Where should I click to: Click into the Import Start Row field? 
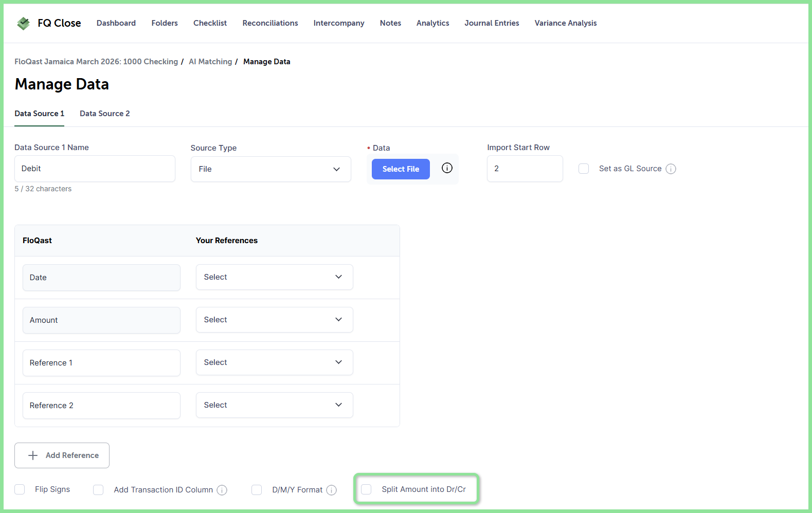pos(525,169)
